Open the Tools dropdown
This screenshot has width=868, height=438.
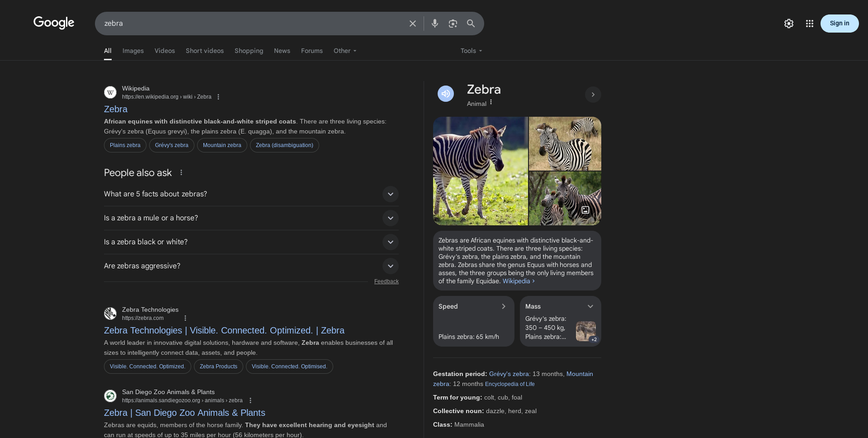click(x=472, y=51)
